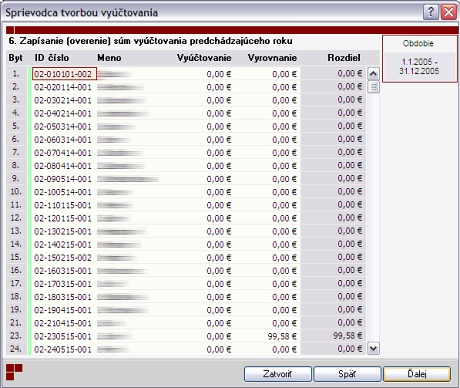
Task: Click the red squares logo icon
Action: pos(14,372)
